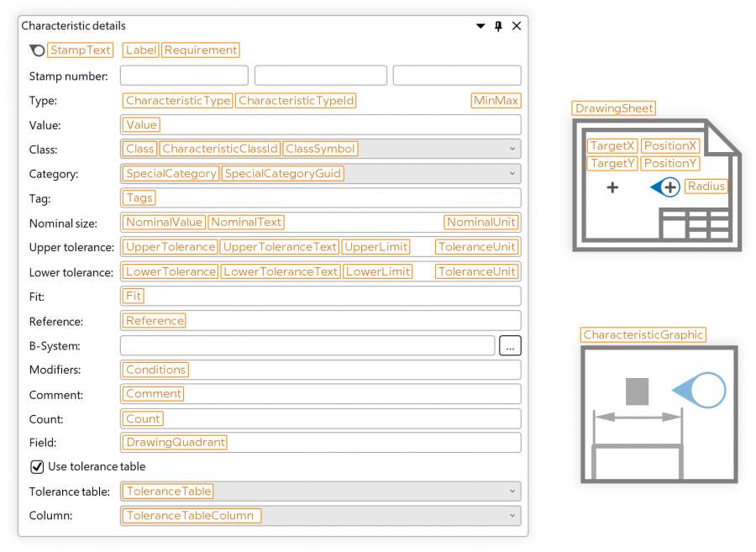Click the blue stamp marker on the drawing sheet

(x=665, y=187)
